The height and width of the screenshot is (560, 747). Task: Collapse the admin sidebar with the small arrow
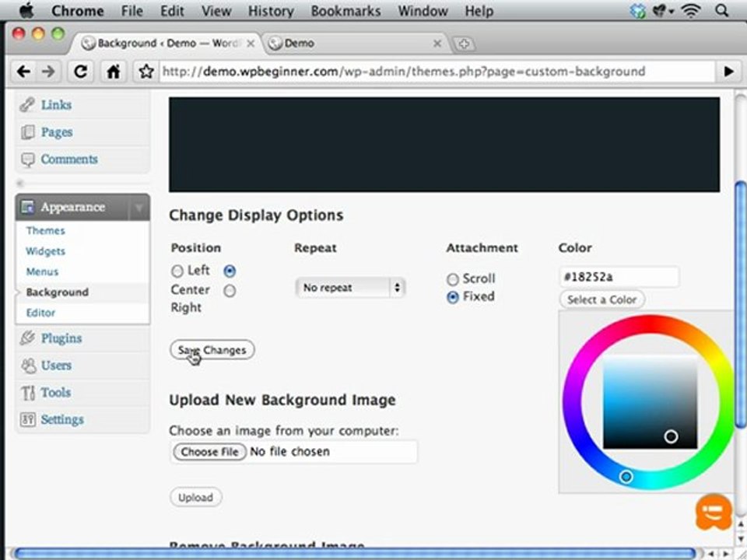20,183
